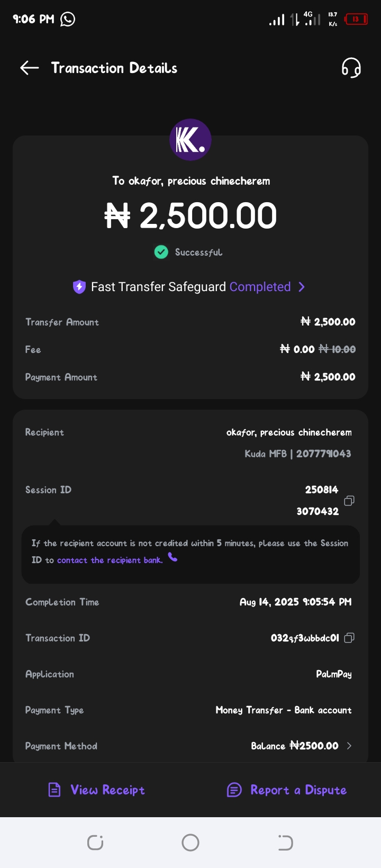
Task: Tap the Transaction Details title
Action: [x=114, y=68]
